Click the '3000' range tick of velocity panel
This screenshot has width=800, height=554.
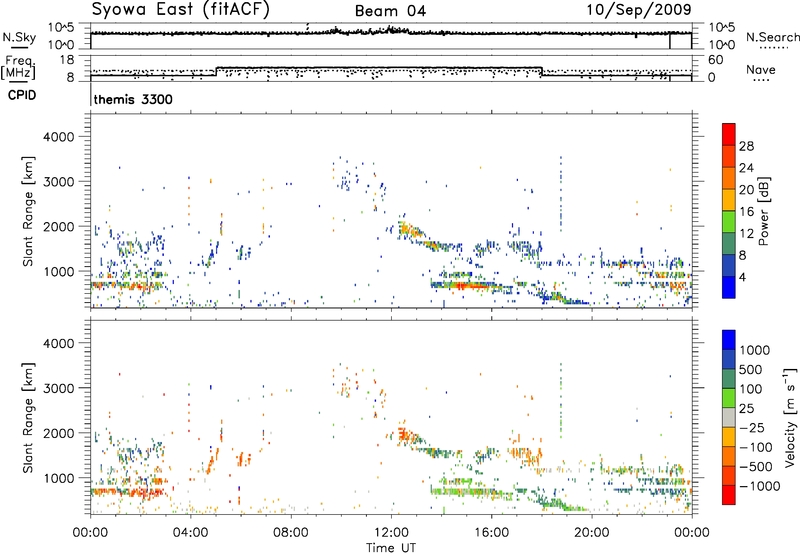tap(58, 388)
